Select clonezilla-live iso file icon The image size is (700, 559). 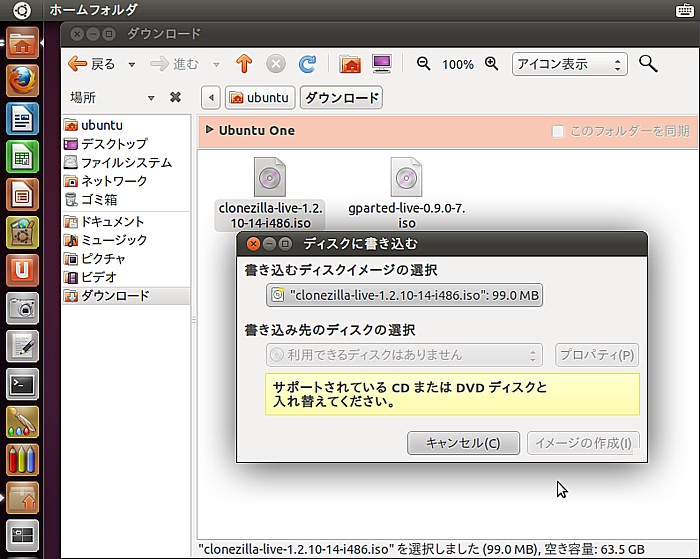click(x=270, y=177)
